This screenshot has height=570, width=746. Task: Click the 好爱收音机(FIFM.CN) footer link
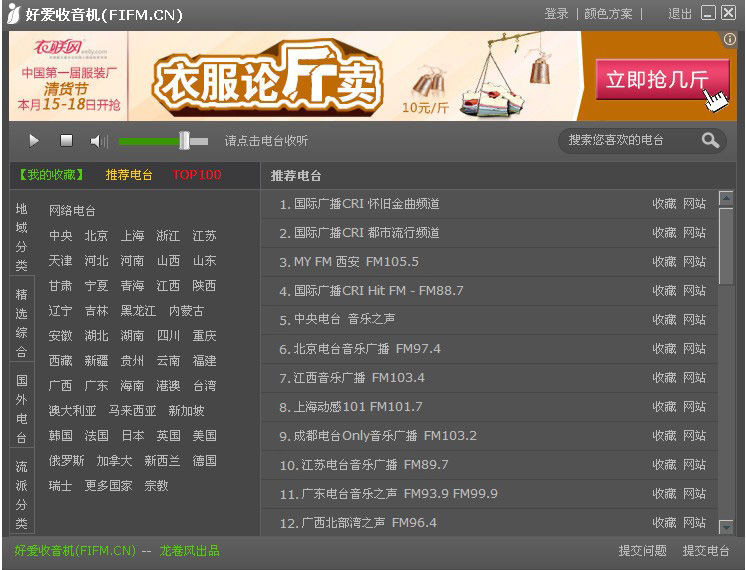(x=75, y=550)
